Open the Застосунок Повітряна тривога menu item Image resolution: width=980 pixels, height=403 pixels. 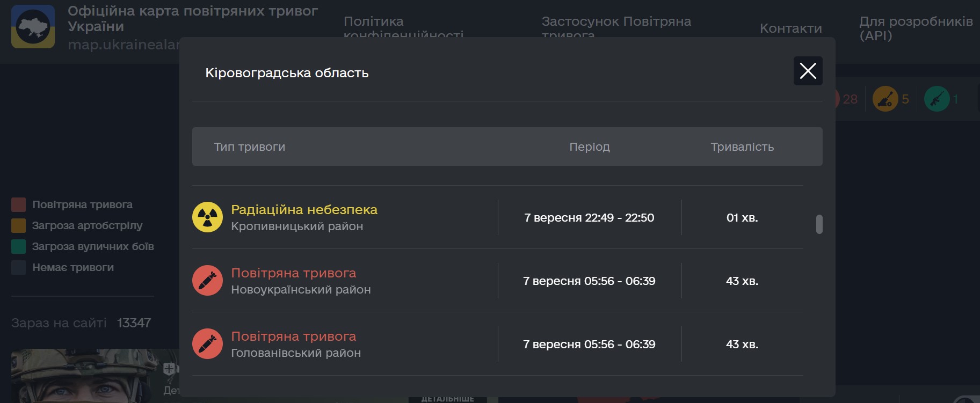pyautogui.click(x=616, y=21)
